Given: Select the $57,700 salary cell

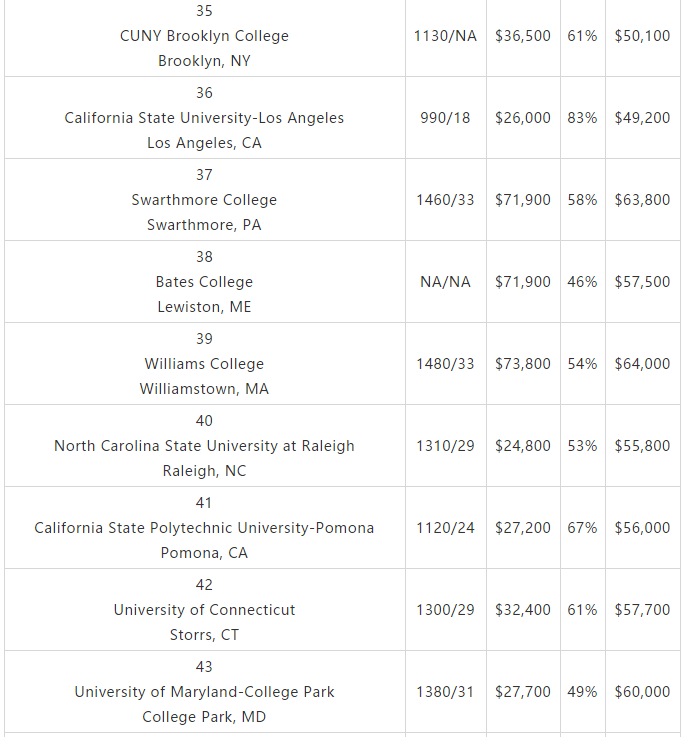Looking at the screenshot, I should click(x=642, y=610).
